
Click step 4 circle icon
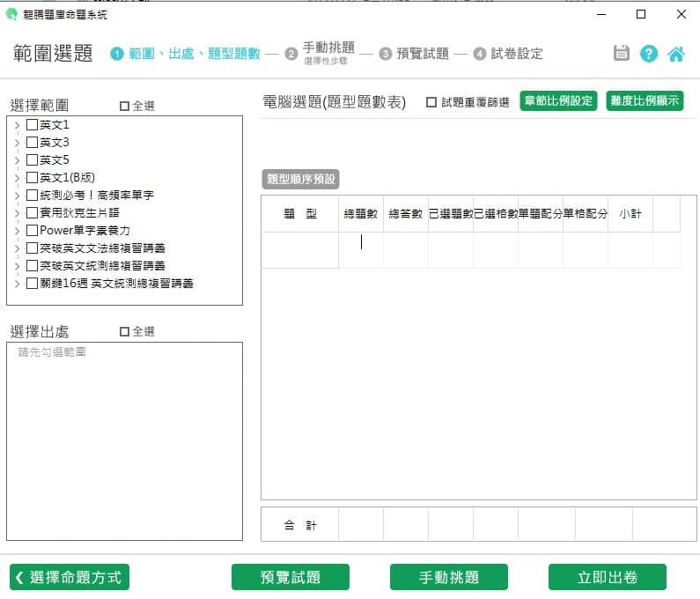(480, 54)
